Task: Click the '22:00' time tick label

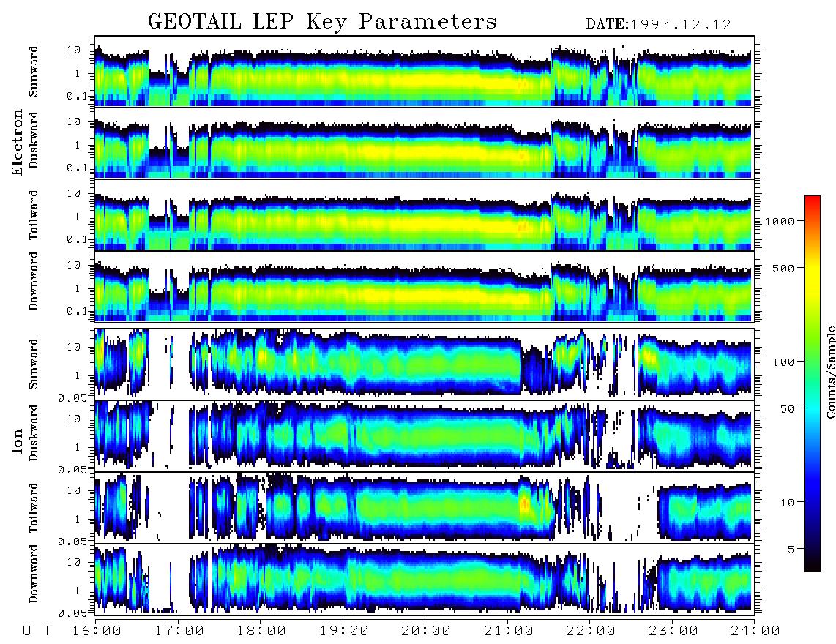Action: pyautogui.click(x=591, y=632)
